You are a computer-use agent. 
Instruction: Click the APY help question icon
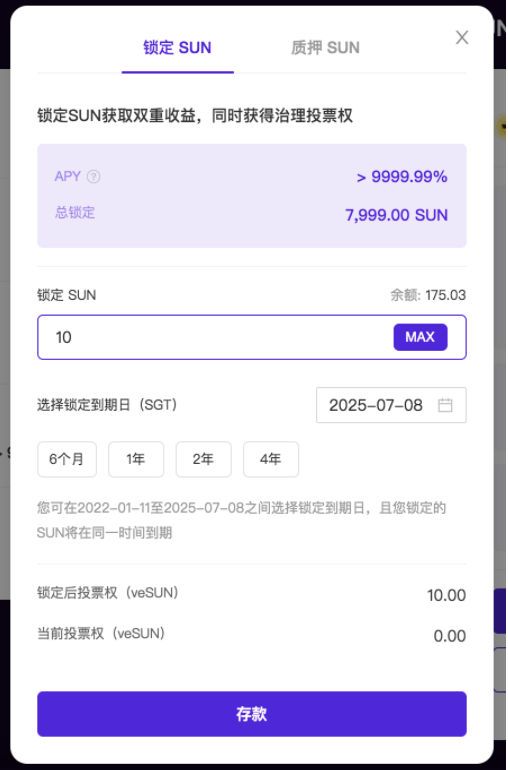pos(93,176)
